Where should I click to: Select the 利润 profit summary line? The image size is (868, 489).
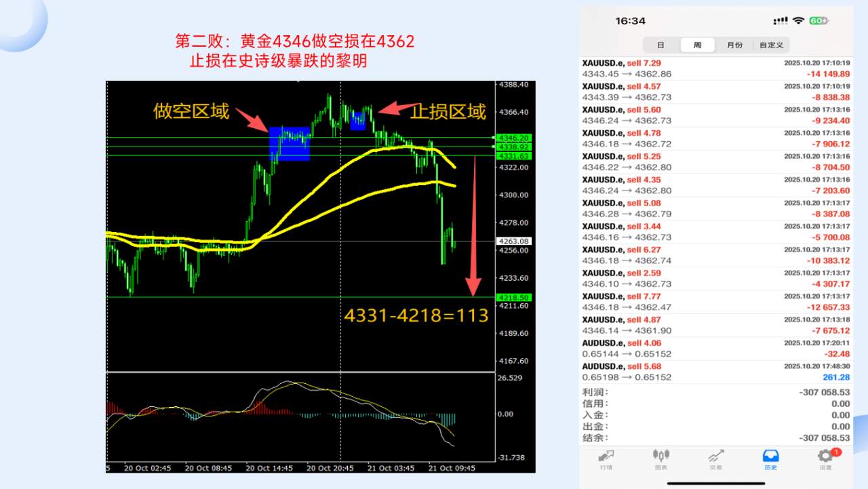click(x=716, y=392)
